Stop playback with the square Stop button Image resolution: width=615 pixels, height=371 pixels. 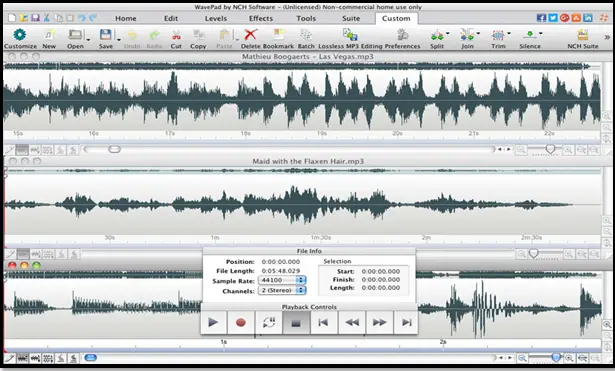coord(296,322)
